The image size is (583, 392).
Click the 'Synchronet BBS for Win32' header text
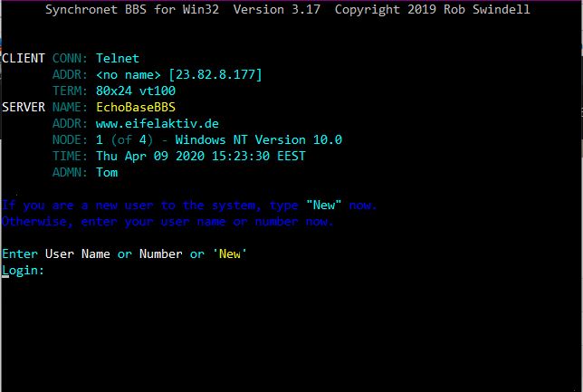tap(132, 9)
